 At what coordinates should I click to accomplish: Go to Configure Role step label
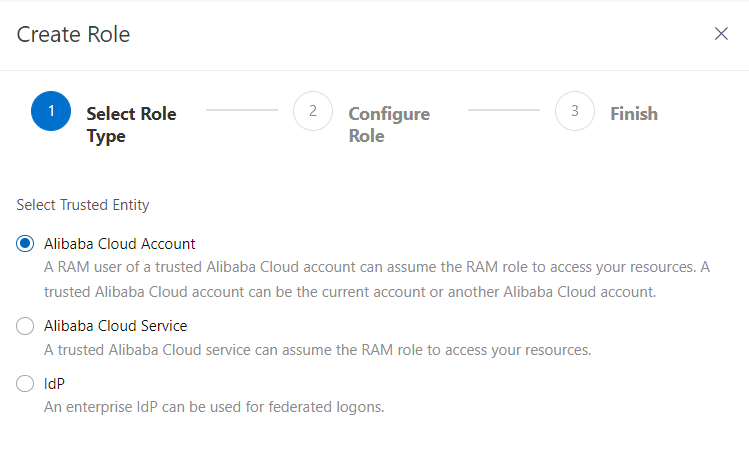coord(389,125)
